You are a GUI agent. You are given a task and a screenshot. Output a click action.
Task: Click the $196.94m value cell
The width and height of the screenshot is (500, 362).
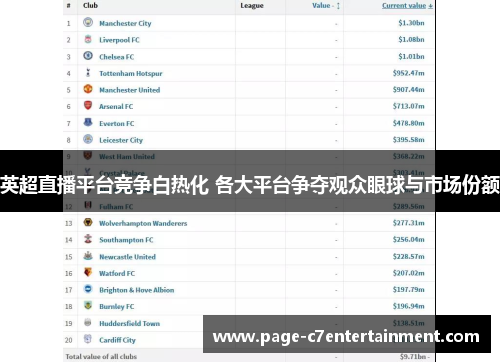[409, 306]
